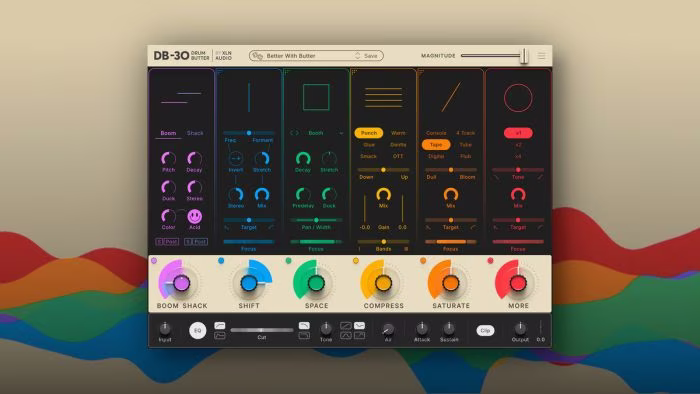
Task: Toggle the Compress module yellow dot
Action: 356,261
